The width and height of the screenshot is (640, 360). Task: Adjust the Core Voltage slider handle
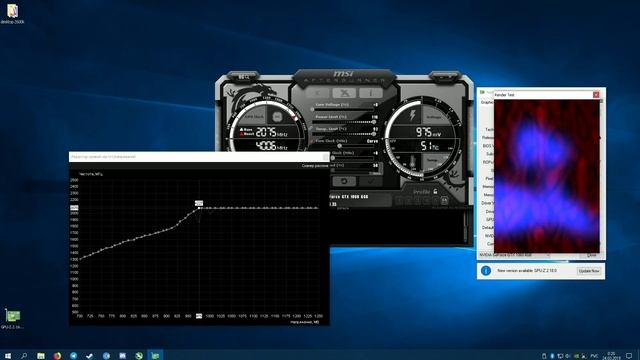tap(313, 109)
